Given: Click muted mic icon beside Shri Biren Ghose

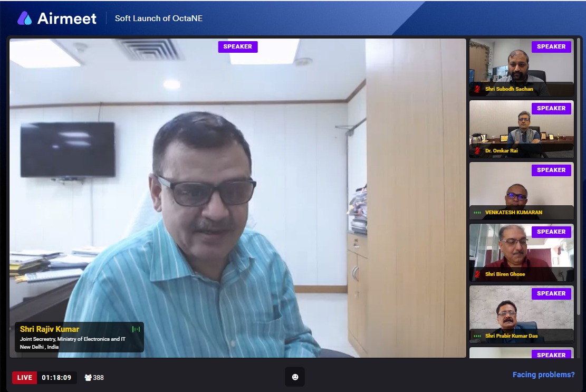Looking at the screenshot, I should tap(477, 274).
